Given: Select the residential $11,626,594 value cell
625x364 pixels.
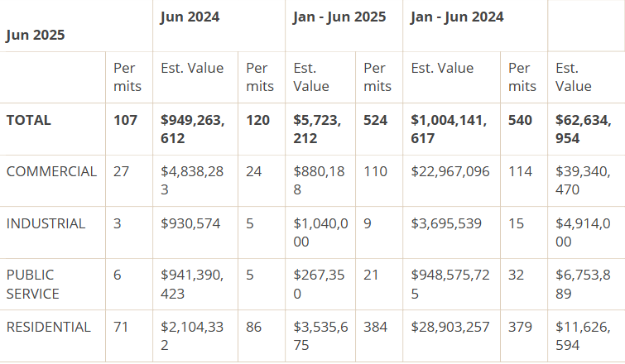Looking at the screenshot, I should click(x=584, y=336).
